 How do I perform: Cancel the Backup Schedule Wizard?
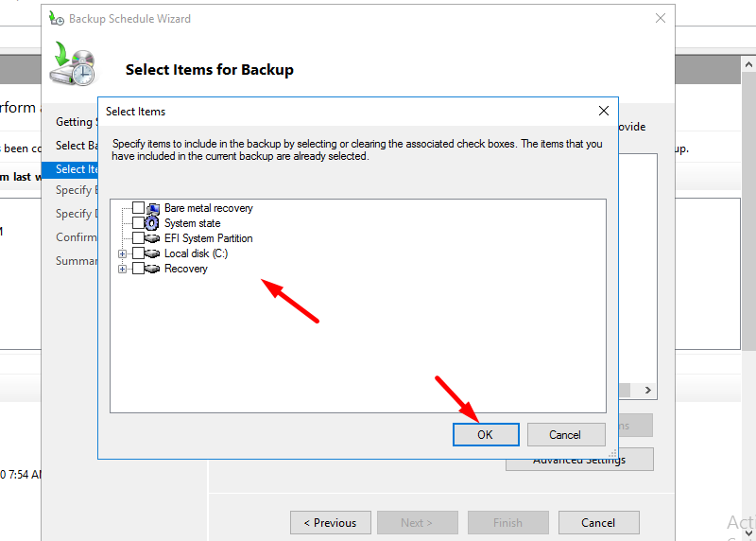598,522
